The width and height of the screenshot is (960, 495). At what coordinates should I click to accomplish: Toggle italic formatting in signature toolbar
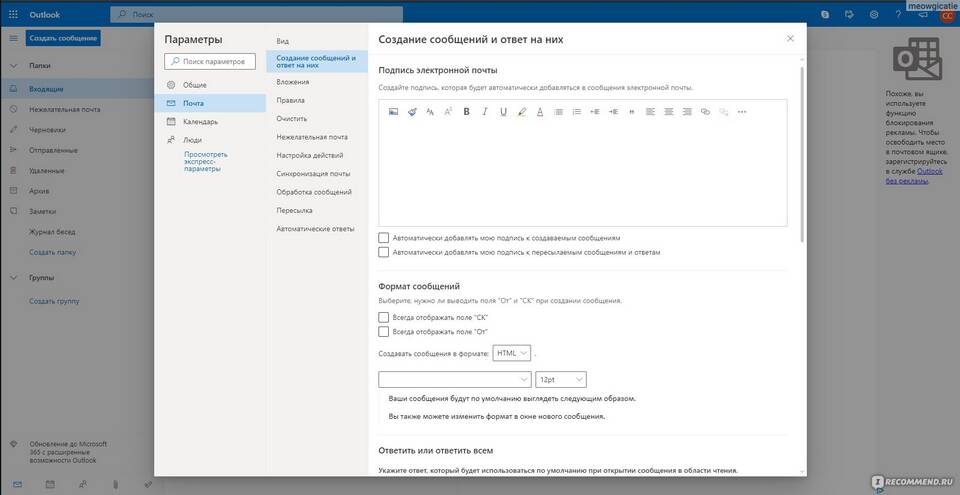click(484, 112)
